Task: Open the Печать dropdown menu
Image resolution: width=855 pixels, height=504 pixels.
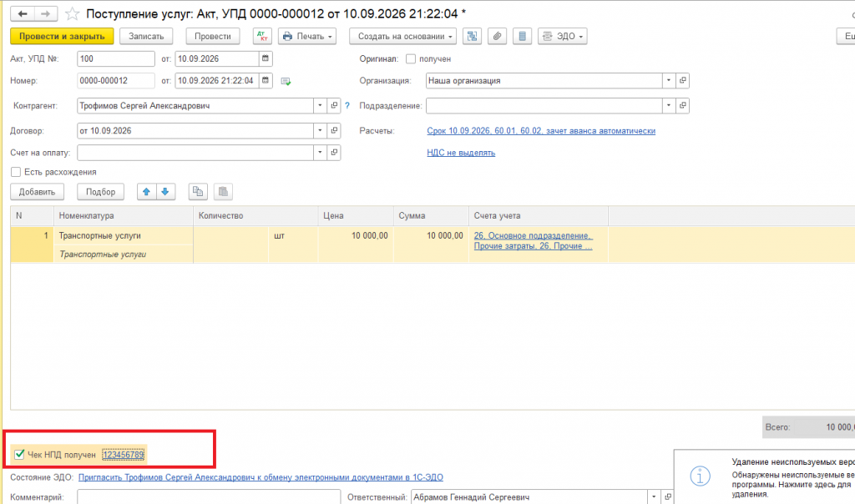Action: point(307,37)
